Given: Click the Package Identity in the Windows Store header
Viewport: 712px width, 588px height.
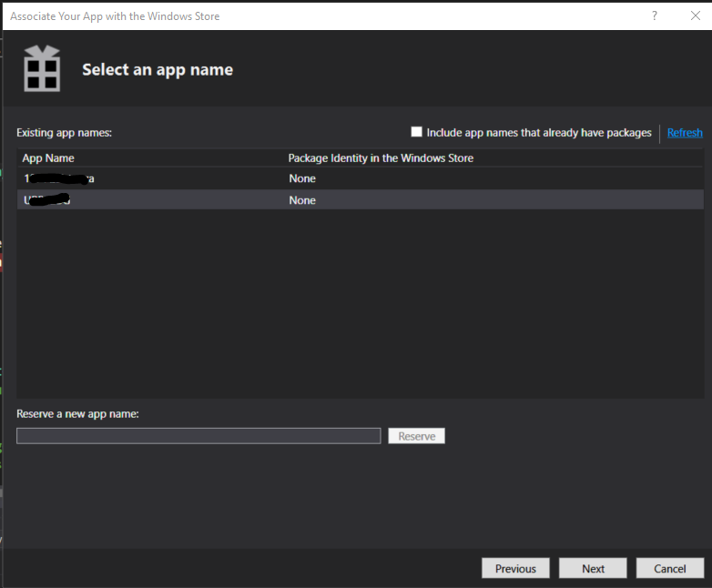Looking at the screenshot, I should (x=381, y=158).
